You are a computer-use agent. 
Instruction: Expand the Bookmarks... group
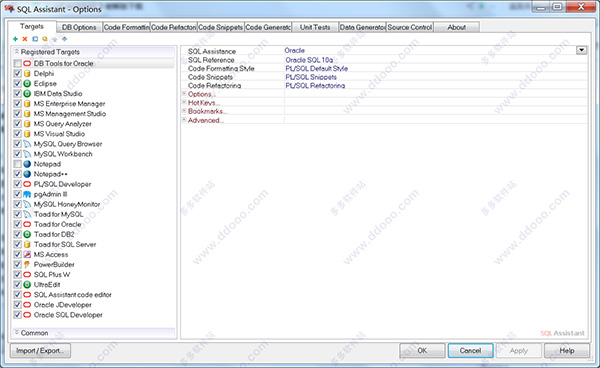pos(184,111)
